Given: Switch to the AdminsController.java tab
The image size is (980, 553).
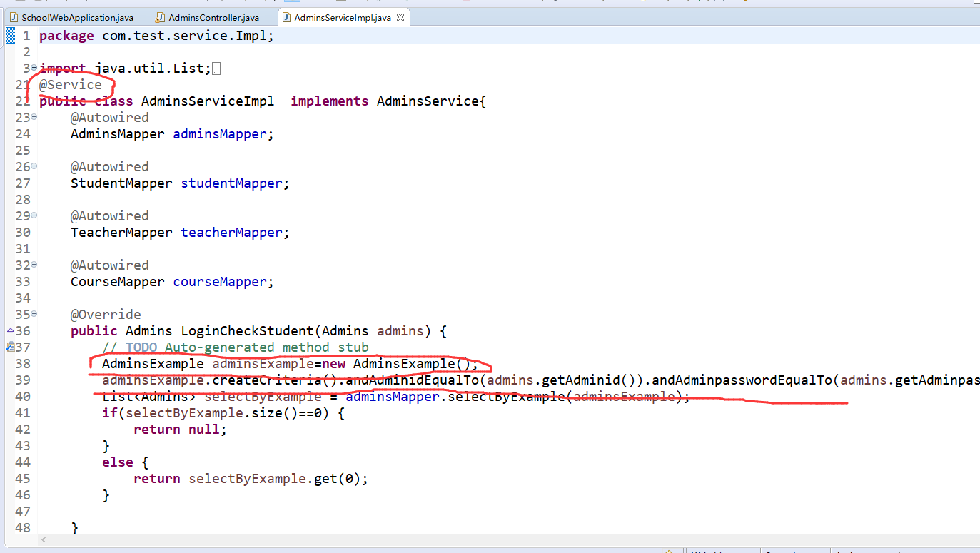Looking at the screenshot, I should (207, 17).
